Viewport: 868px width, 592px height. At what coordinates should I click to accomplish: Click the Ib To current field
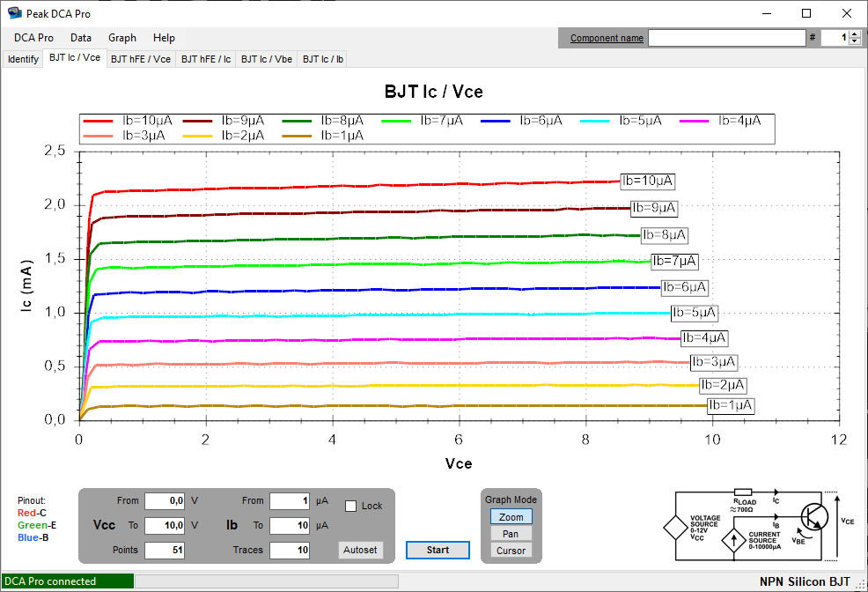tap(290, 525)
